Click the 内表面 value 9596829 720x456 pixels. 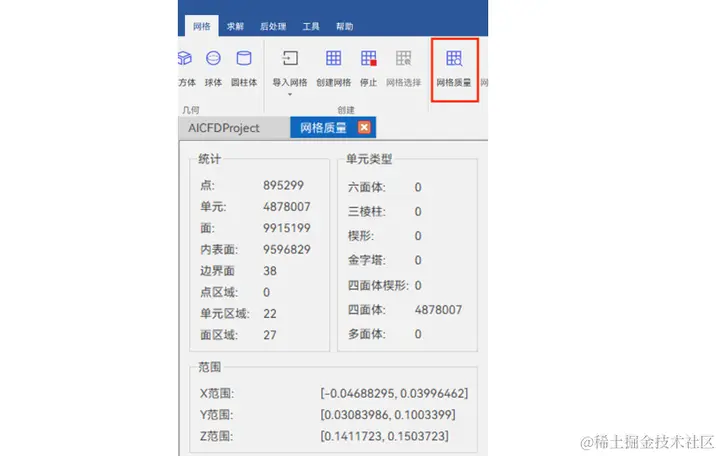287,249
